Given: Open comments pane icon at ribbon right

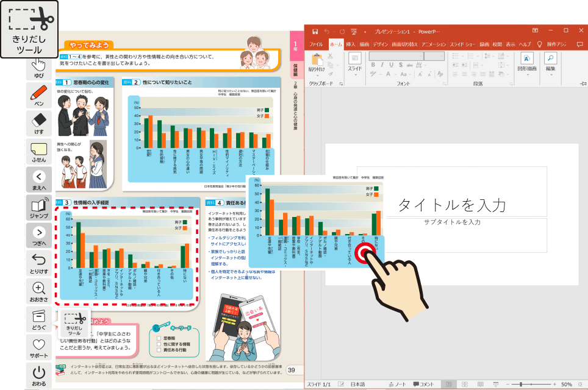Looking at the screenshot, I should tap(579, 44).
